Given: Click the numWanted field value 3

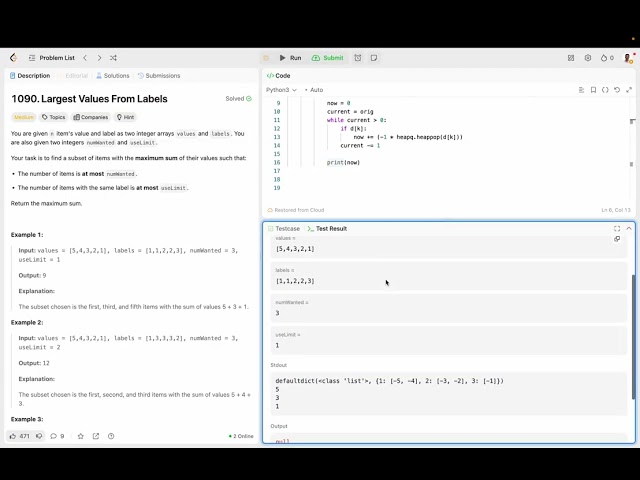Looking at the screenshot, I should [448, 309].
